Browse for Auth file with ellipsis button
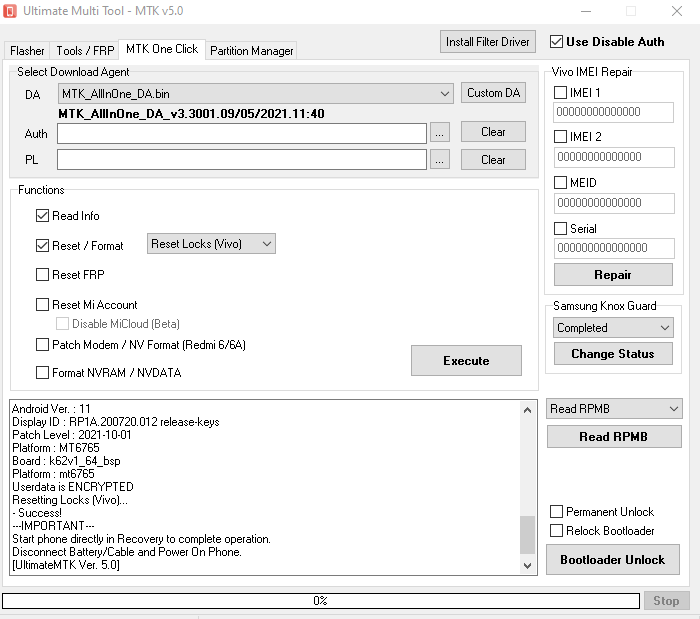700x619 pixels. [439, 133]
